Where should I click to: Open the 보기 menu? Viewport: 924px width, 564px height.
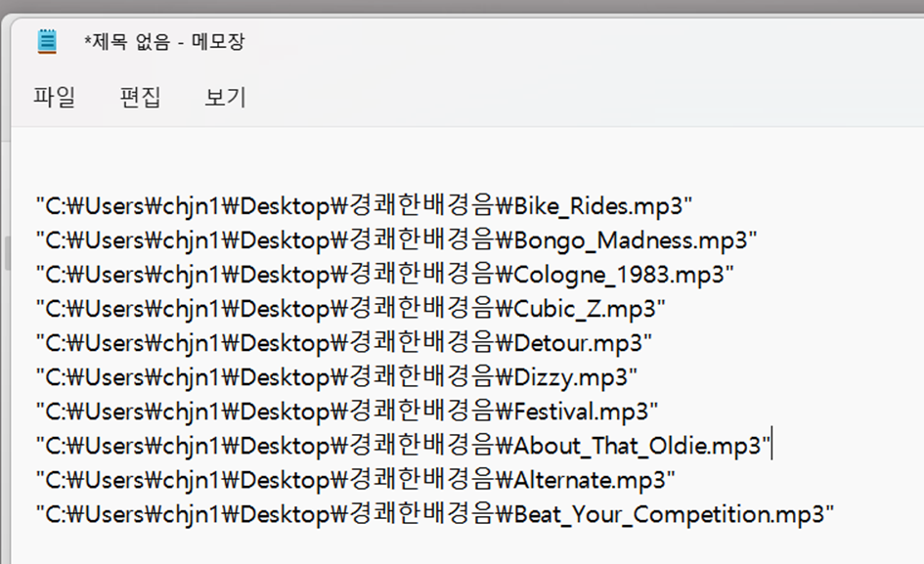pyautogui.click(x=225, y=97)
